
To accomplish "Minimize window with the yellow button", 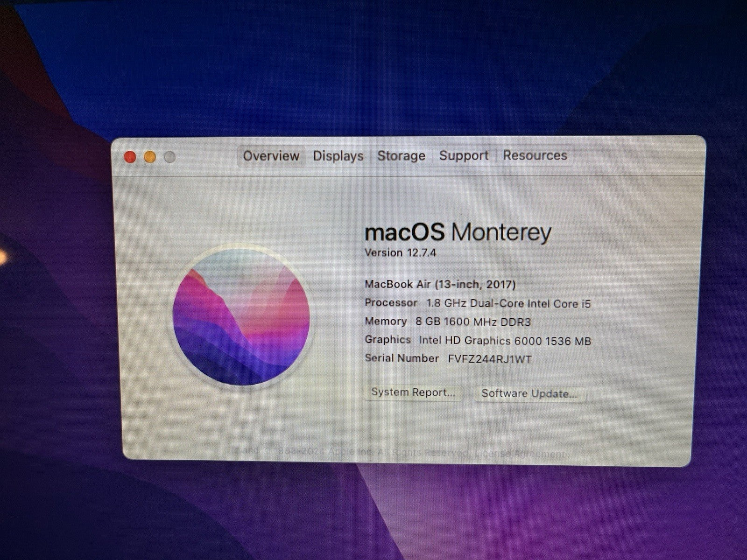I will [x=150, y=157].
